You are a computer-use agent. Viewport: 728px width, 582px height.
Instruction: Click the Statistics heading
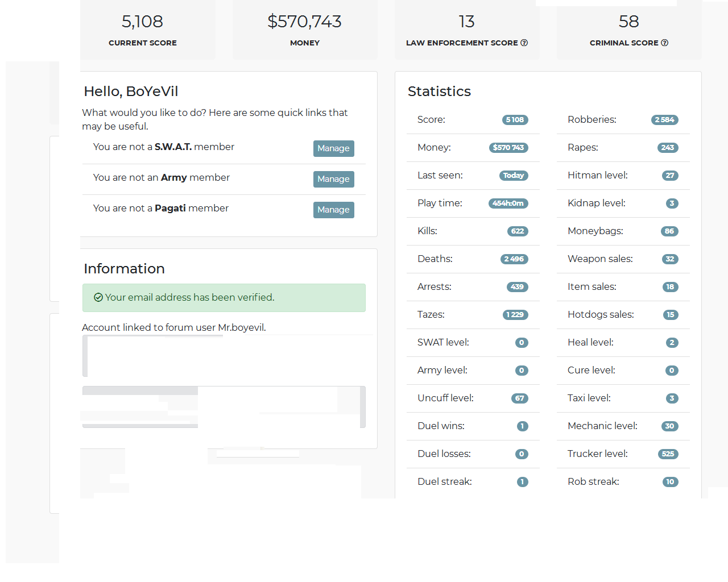click(x=439, y=92)
